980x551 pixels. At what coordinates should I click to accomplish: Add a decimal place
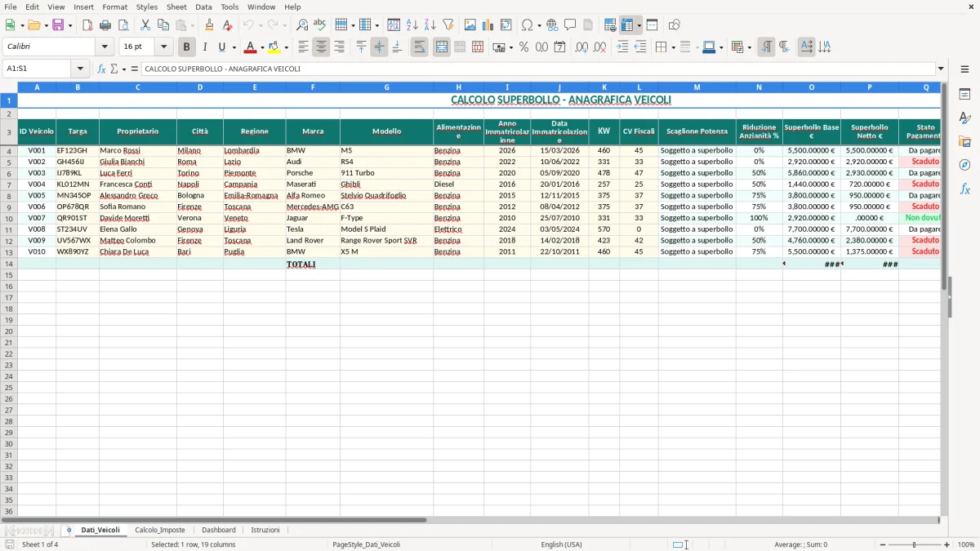pos(581,47)
